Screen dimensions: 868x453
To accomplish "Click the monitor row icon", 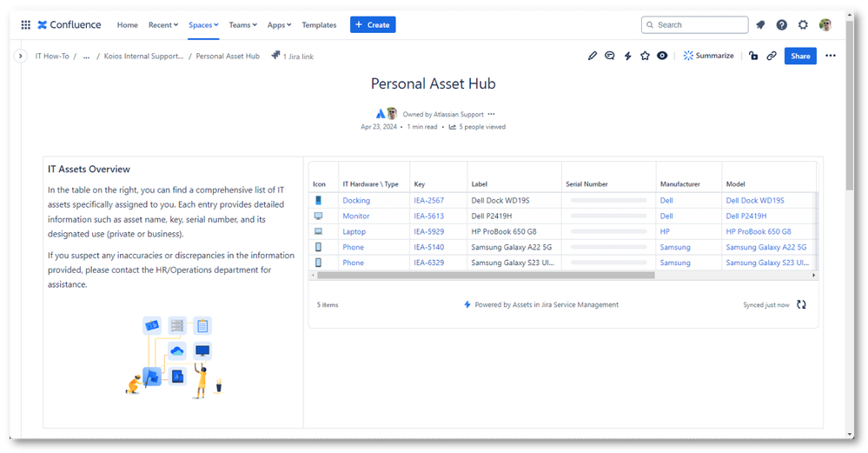I will [x=318, y=216].
